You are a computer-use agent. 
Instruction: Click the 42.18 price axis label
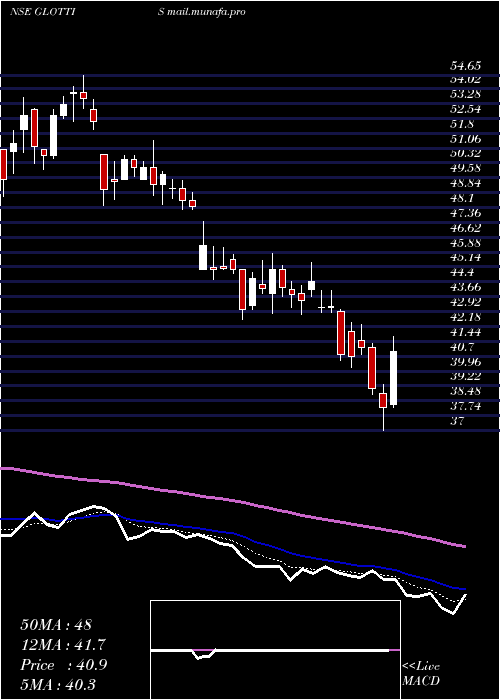[465, 317]
